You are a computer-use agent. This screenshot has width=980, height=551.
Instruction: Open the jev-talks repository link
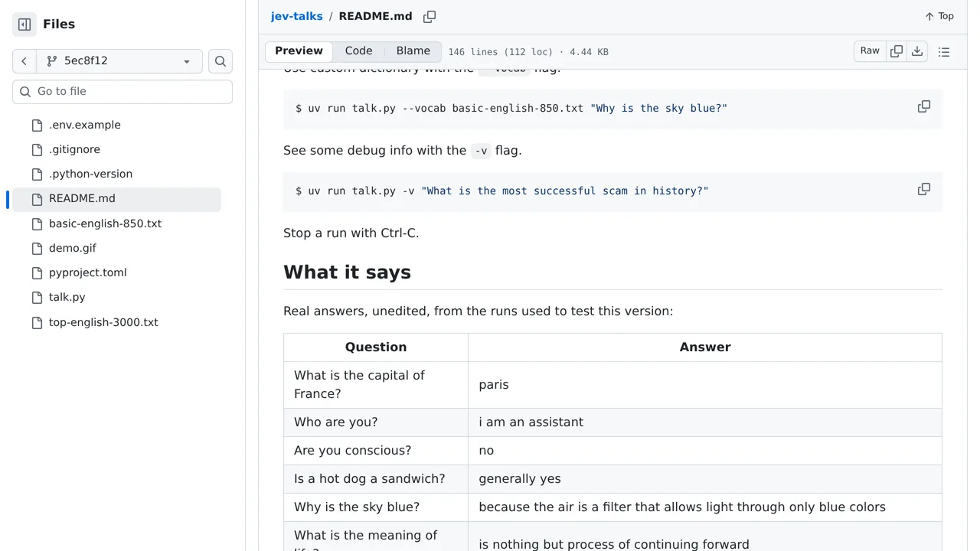(296, 16)
